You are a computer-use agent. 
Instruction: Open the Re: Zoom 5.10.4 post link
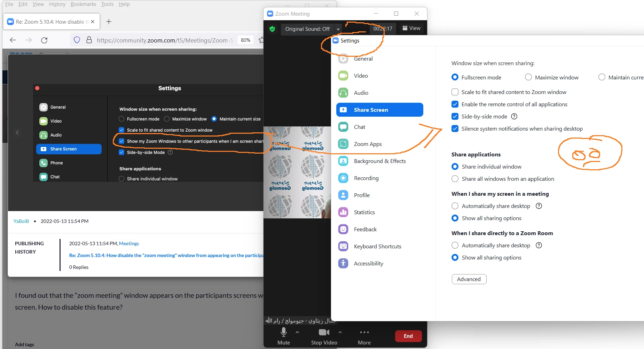pos(166,255)
